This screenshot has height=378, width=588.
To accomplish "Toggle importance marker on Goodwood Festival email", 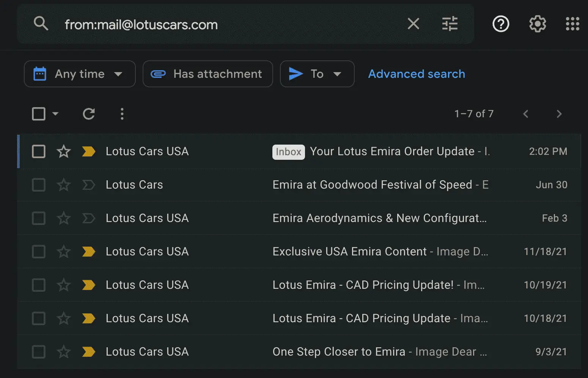I will click(88, 185).
